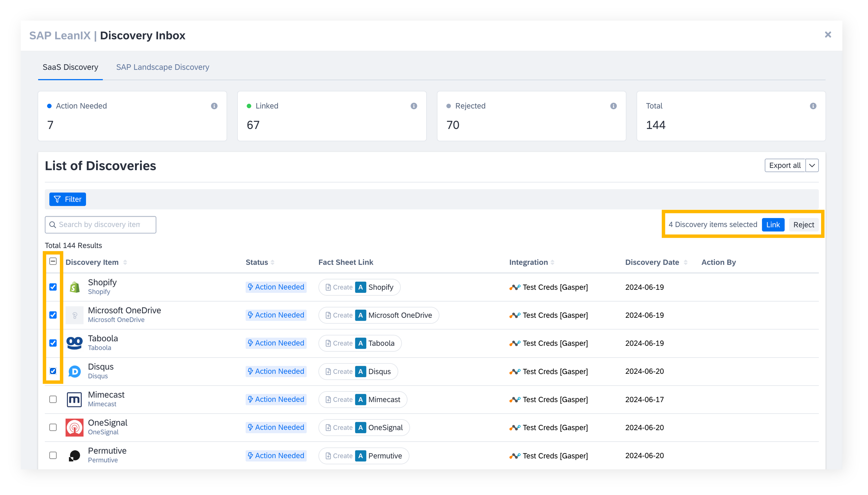Click the sort icon beside Status

click(x=272, y=262)
